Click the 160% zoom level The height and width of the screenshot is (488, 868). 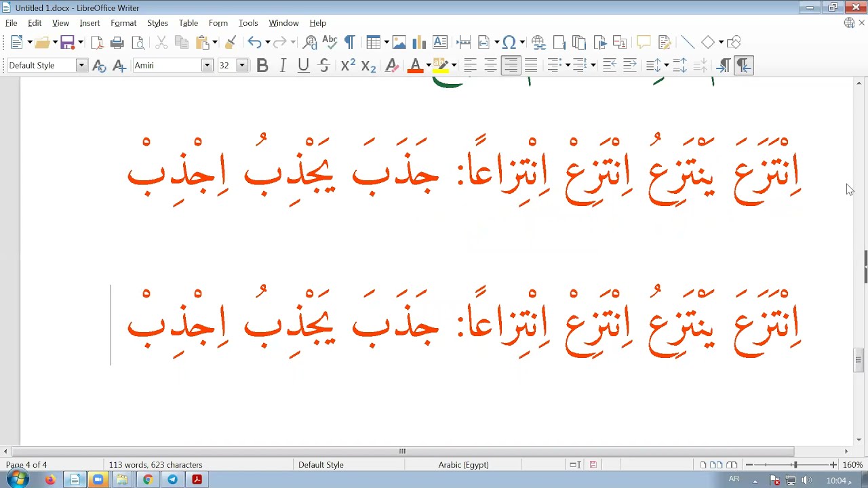[x=852, y=465]
